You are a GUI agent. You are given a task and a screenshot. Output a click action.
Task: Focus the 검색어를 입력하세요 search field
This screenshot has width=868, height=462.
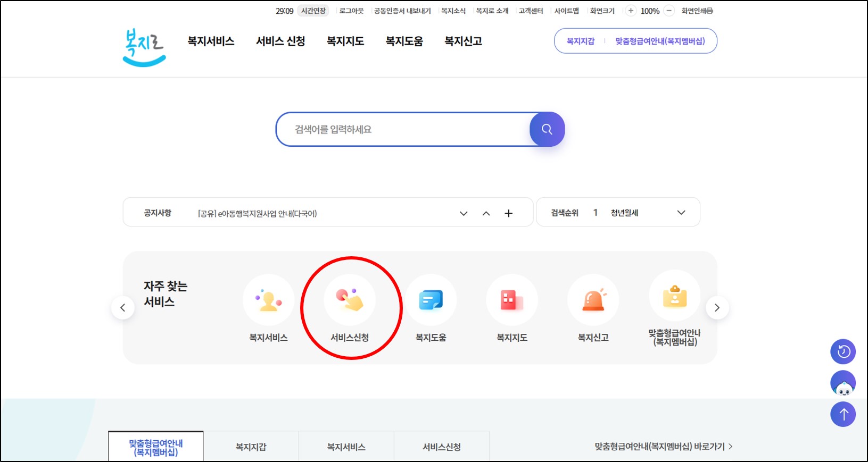point(403,129)
